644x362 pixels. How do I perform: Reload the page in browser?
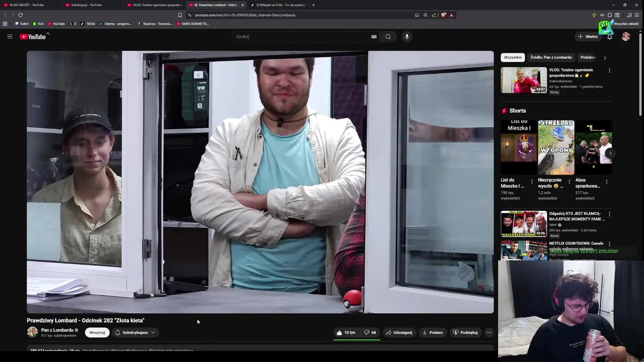(x=21, y=15)
